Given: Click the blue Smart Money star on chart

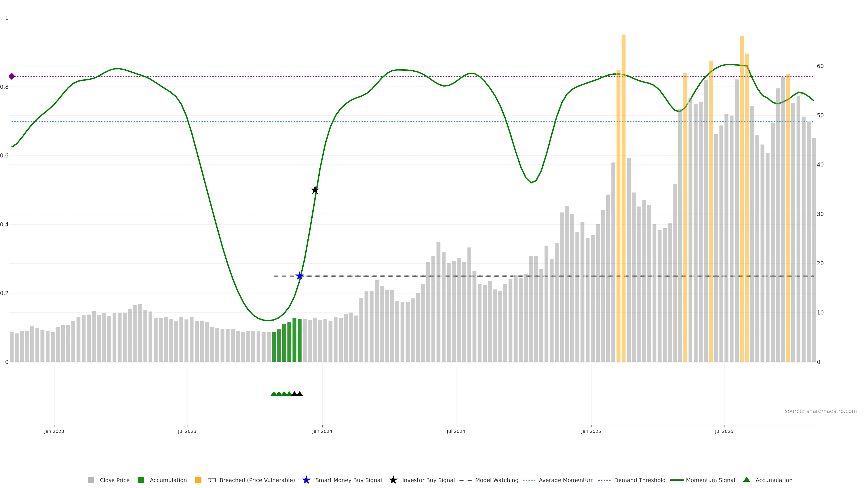Looking at the screenshot, I should (300, 276).
